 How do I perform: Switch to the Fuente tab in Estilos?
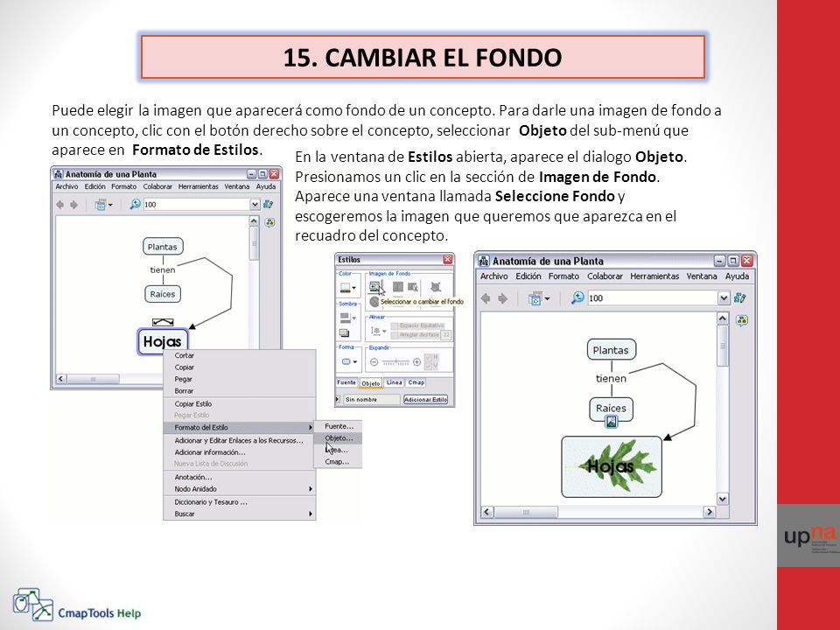[x=346, y=382]
